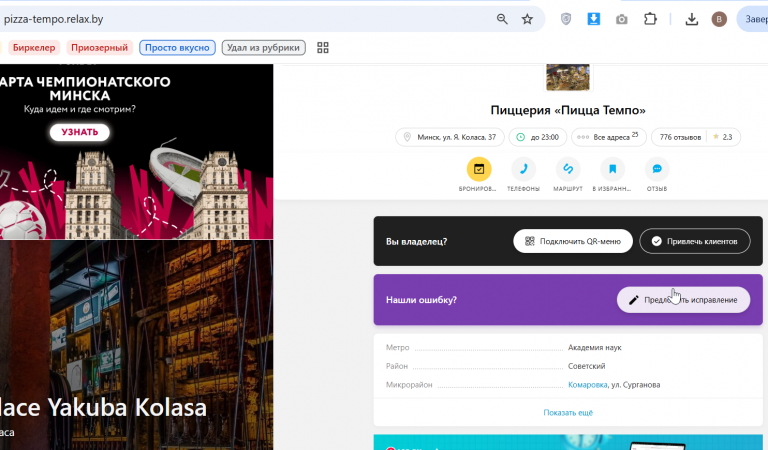This screenshot has width=768, height=450.
Task: Open the 776 отзывов rating chip
Action: point(696,137)
